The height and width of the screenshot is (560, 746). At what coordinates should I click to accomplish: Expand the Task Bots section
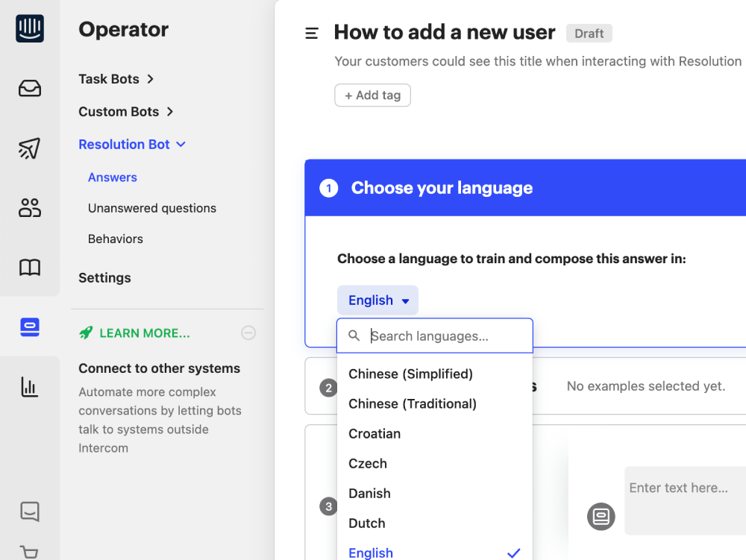(x=116, y=79)
